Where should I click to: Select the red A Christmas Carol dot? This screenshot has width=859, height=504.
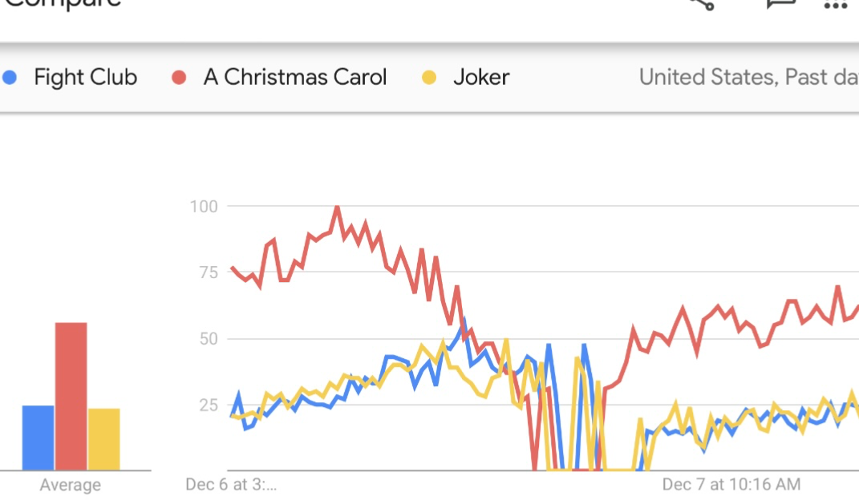[x=179, y=77]
